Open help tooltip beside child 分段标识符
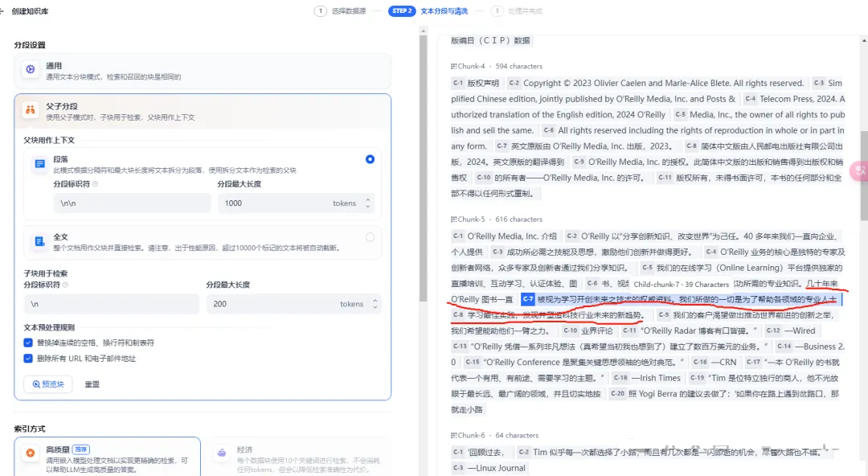This screenshot has width=868, height=476. [x=65, y=285]
